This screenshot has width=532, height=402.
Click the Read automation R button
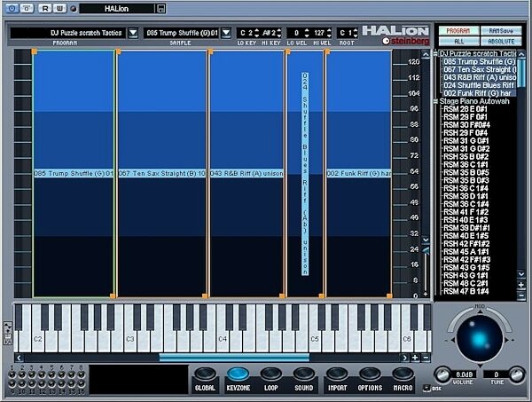coord(44,8)
